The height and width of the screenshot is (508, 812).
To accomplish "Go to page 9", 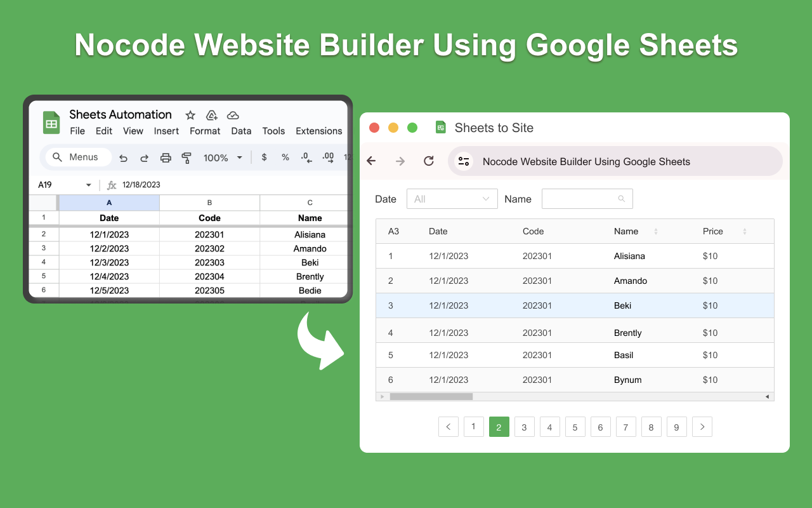I will tap(677, 427).
